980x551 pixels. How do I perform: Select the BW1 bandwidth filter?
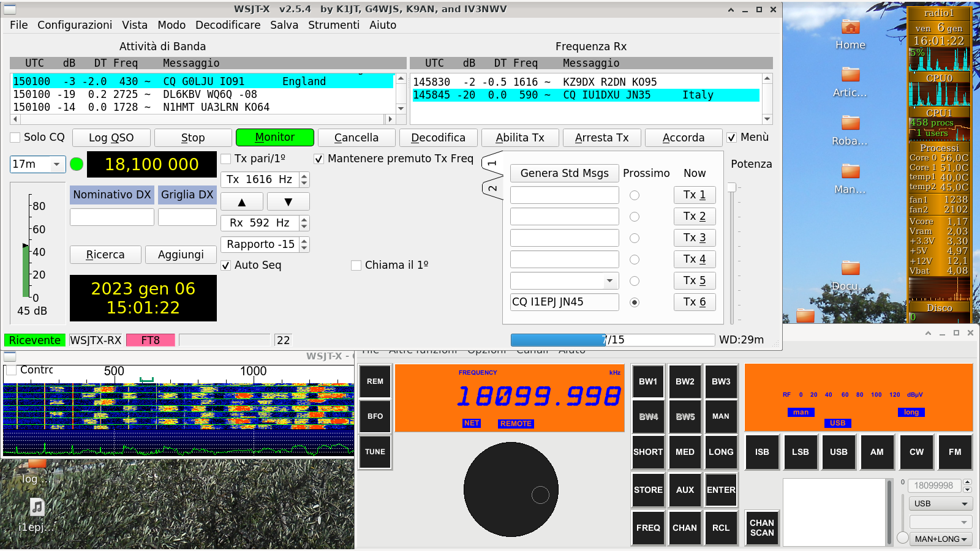click(648, 381)
